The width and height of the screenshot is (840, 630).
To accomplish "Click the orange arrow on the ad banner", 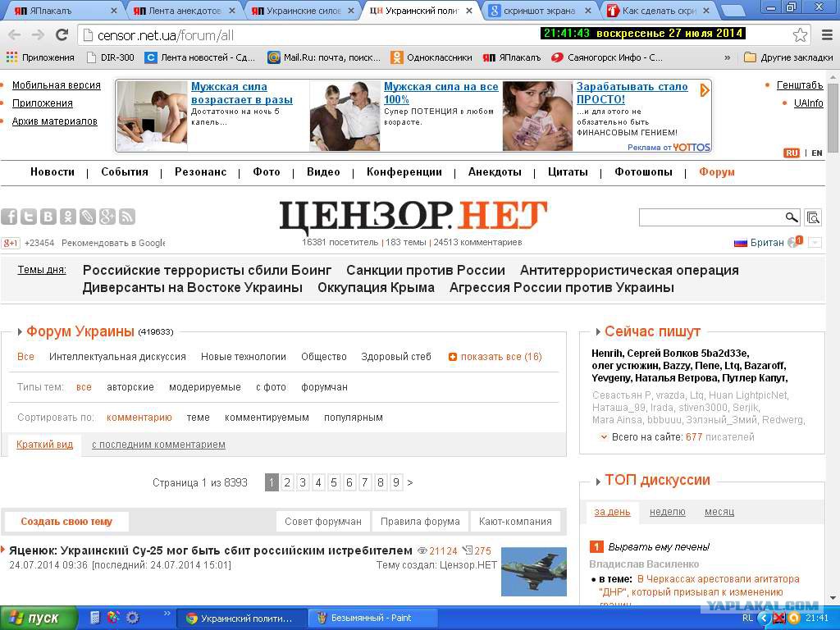I will (705, 90).
